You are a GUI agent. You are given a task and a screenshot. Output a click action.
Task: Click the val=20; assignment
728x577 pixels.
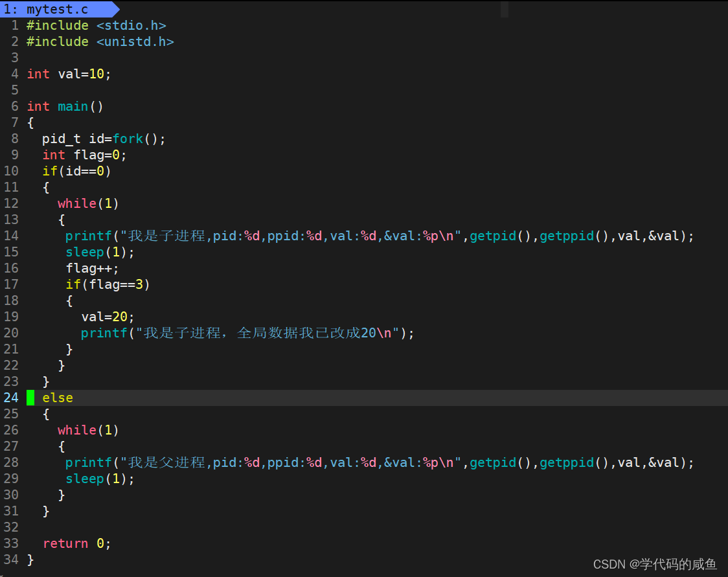[108, 317]
